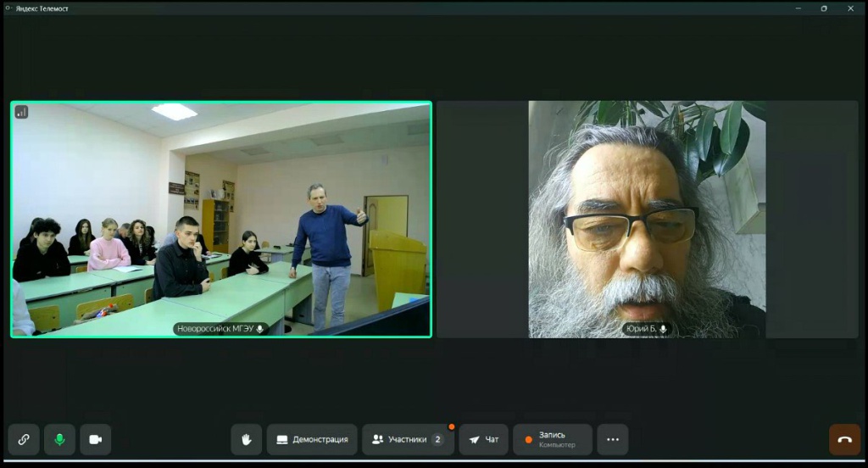Viewport: 868px width, 468px height.
Task: Minimize the Яндекс Телемост window
Action: pos(798,8)
